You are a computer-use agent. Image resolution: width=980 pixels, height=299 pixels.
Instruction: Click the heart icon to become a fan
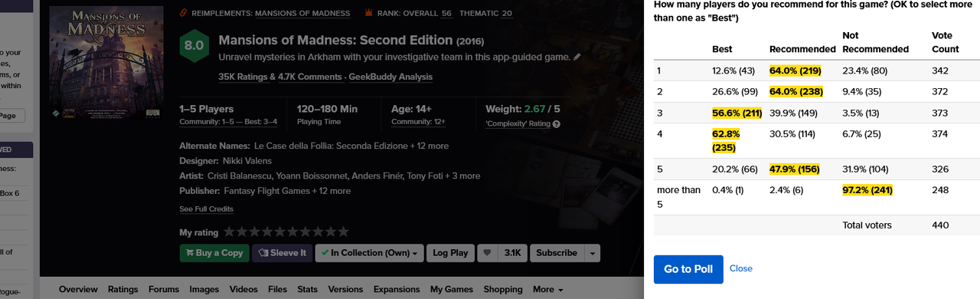coord(486,253)
